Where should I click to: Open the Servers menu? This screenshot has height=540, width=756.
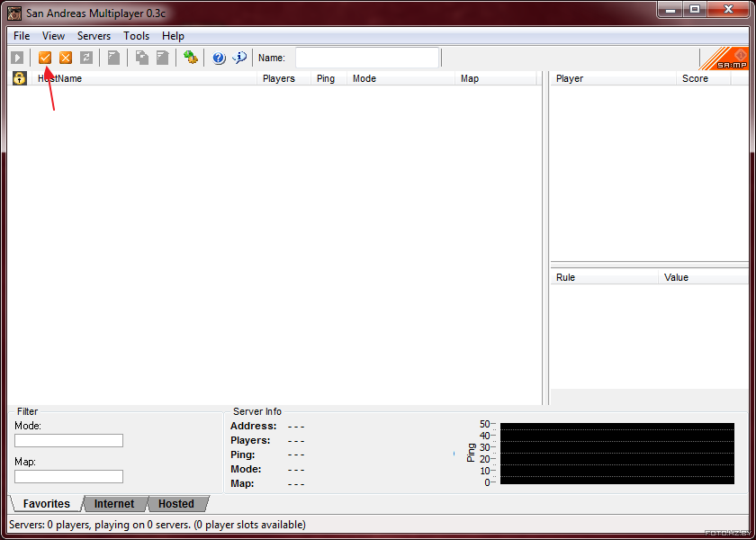(x=94, y=36)
